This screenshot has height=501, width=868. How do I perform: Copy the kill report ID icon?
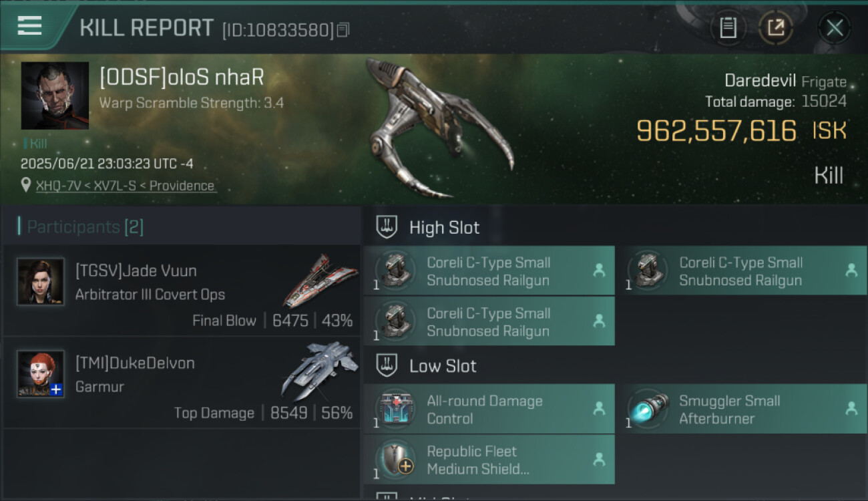(343, 30)
